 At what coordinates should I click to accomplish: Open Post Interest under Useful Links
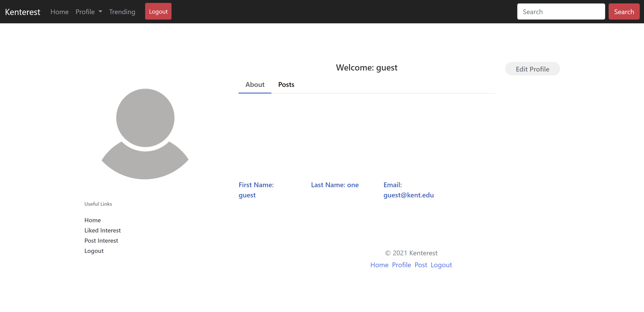(x=101, y=241)
